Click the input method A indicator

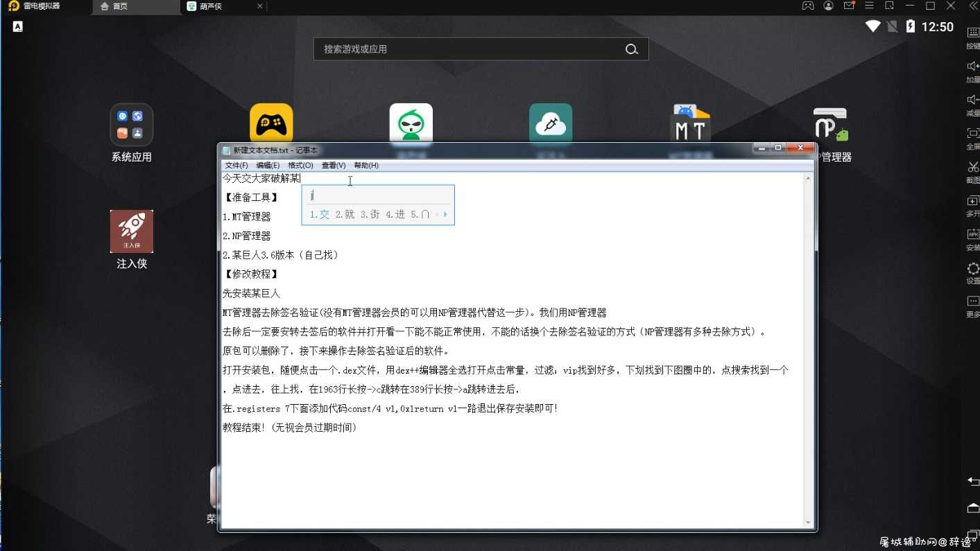click(18, 26)
